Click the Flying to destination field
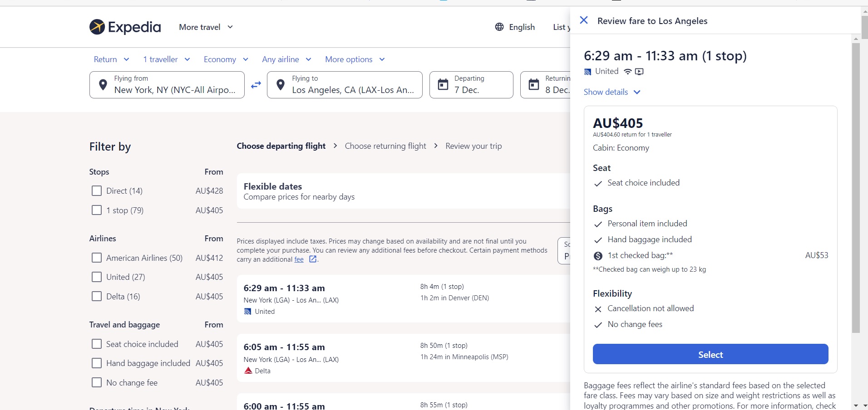This screenshot has height=410, width=868. tap(345, 85)
